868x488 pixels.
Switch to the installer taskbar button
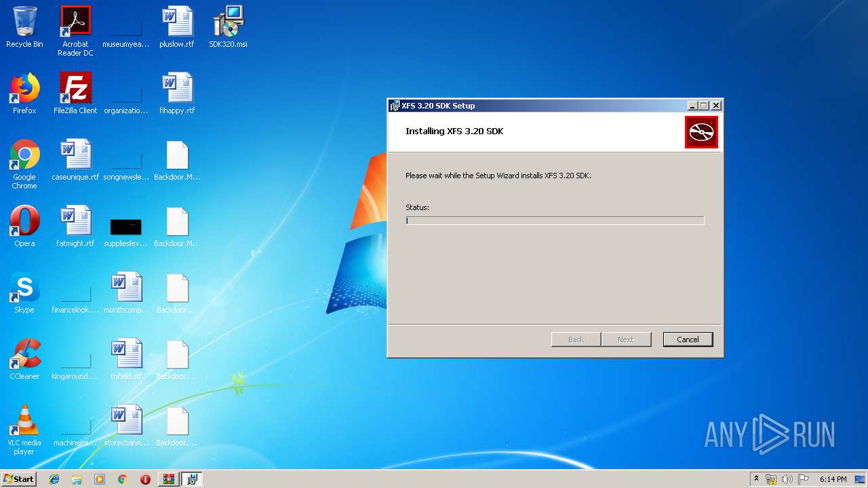click(x=192, y=479)
